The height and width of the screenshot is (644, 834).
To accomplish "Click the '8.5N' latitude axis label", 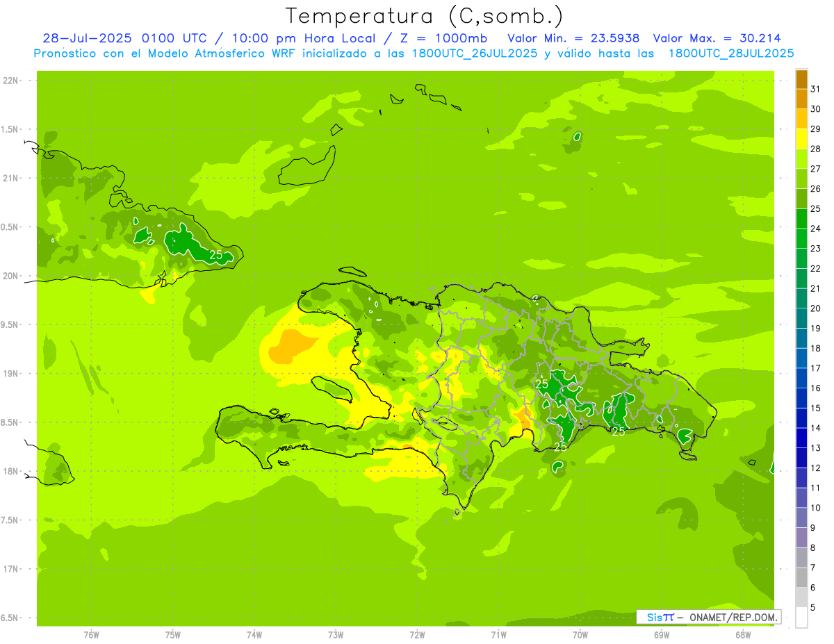I will (x=10, y=422).
